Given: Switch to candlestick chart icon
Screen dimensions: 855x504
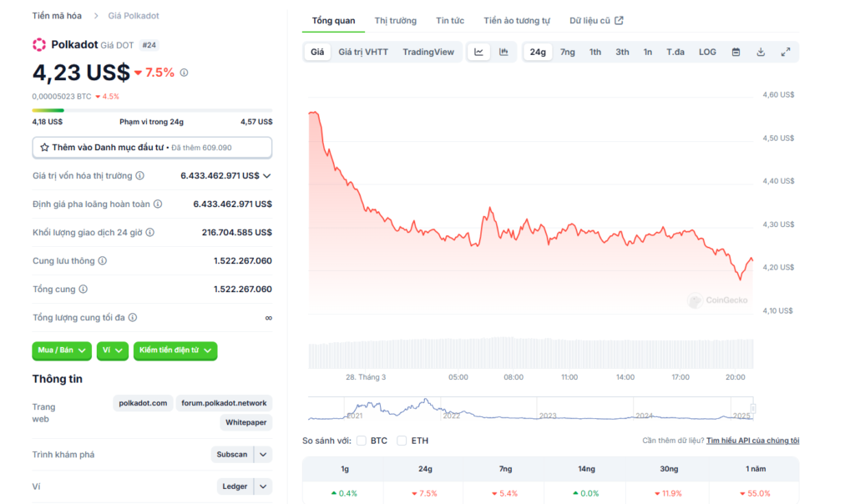Looking at the screenshot, I should 503,52.
